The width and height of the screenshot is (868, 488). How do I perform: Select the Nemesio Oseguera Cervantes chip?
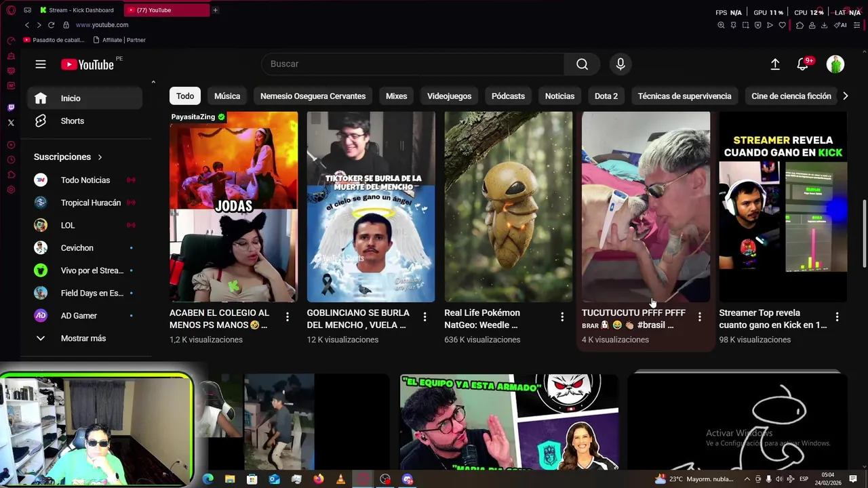pos(313,96)
